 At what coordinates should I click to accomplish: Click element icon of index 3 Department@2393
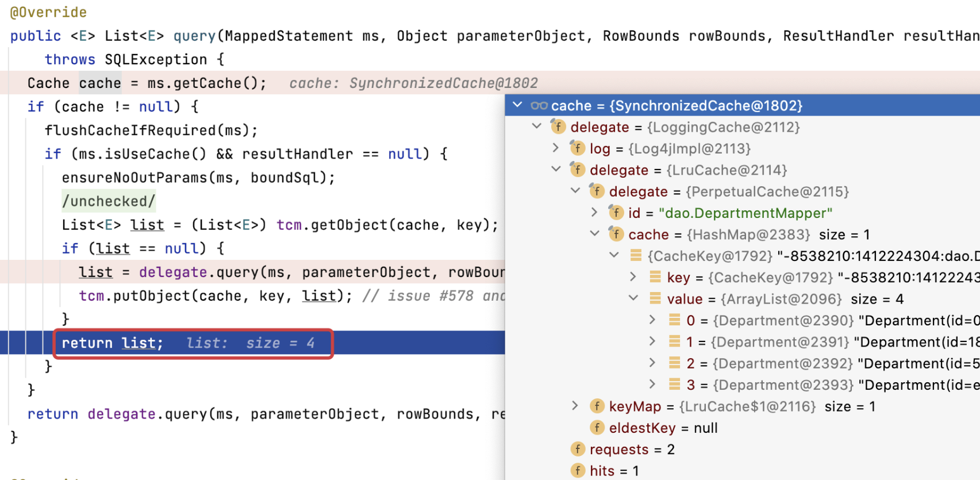coord(675,384)
